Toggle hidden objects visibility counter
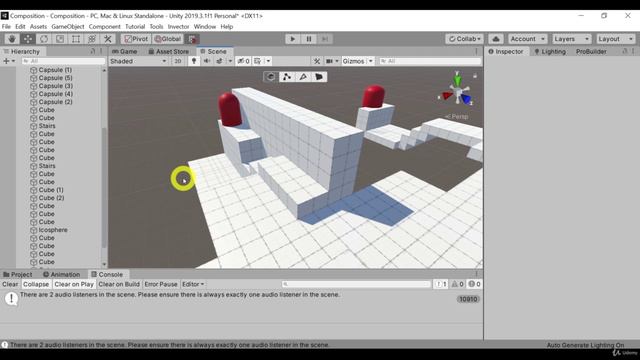640x360 pixels. click(243, 61)
